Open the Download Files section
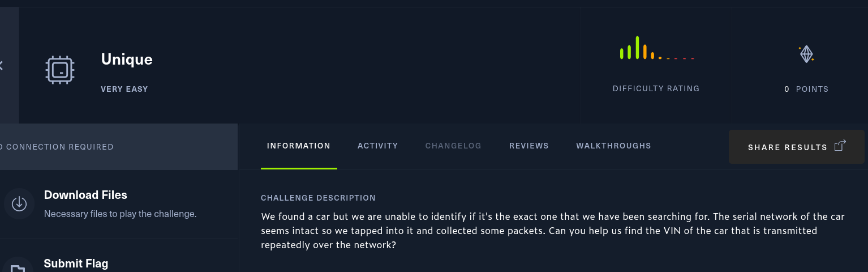The image size is (868, 272). click(x=119, y=203)
